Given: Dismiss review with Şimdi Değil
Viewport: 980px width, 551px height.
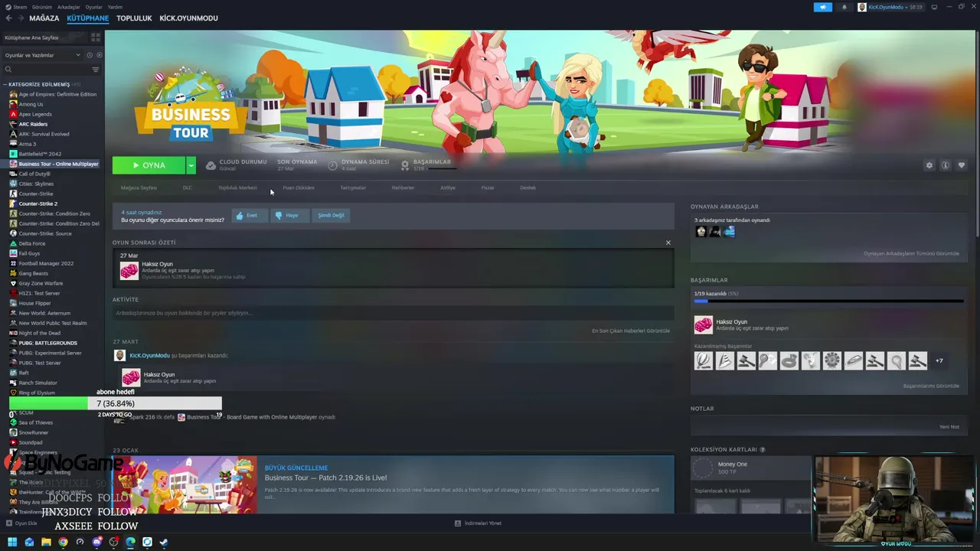Looking at the screenshot, I should click(x=331, y=216).
